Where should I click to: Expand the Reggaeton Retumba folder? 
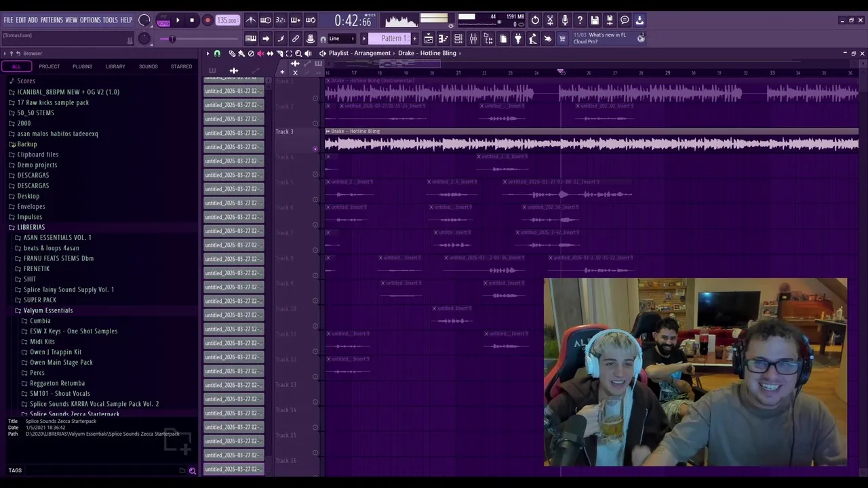click(57, 383)
